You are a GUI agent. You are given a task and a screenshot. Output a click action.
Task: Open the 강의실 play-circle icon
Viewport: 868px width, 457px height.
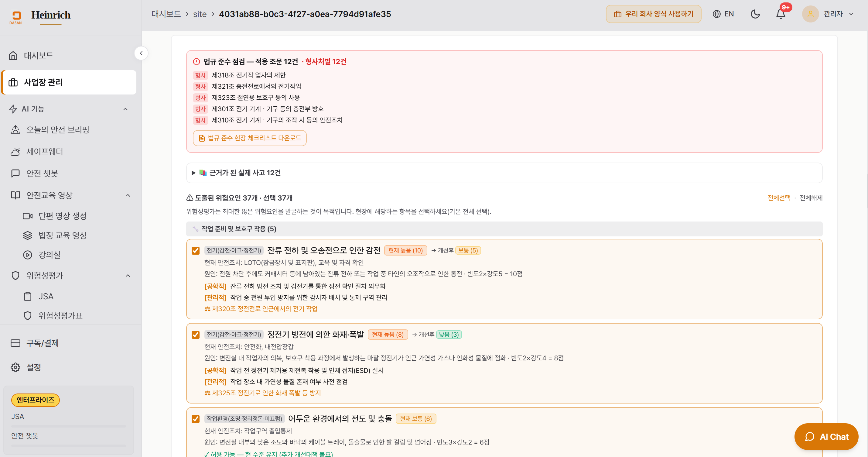coord(28,255)
